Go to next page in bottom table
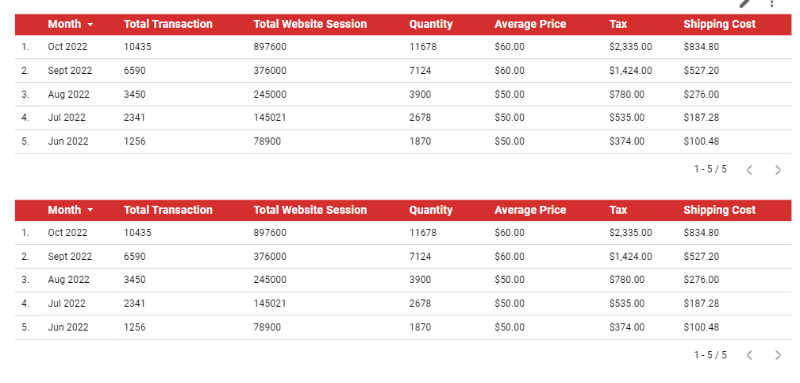This screenshot has width=800, height=383. pos(778,355)
